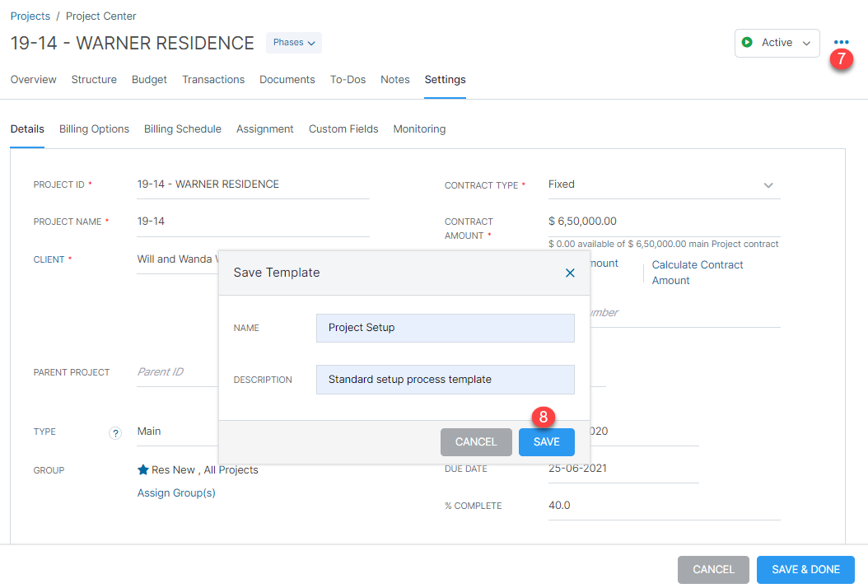This screenshot has width=868, height=588.
Task: Open the Billing Schedule sub-tab
Action: [183, 129]
